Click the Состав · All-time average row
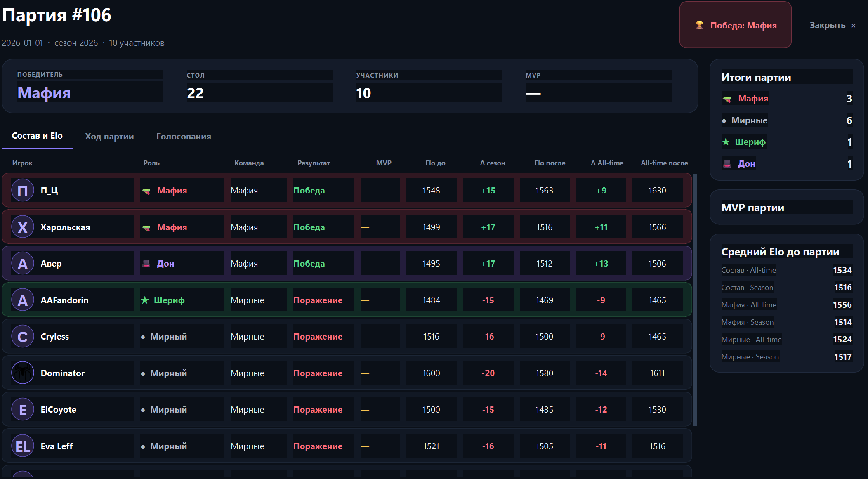 point(786,270)
